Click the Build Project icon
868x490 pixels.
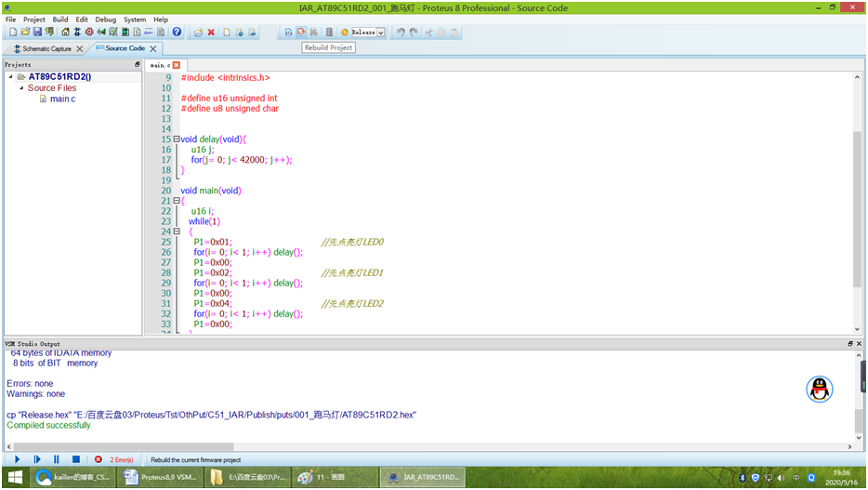288,33
